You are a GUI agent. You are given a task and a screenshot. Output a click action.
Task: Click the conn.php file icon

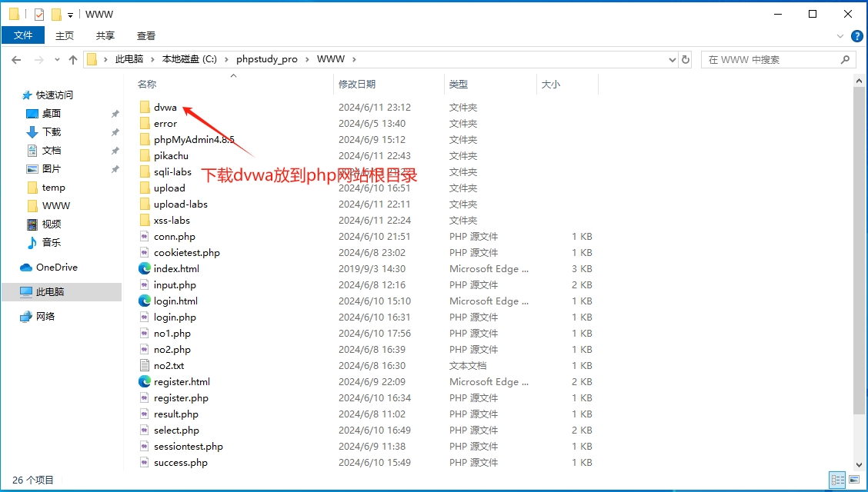(145, 236)
